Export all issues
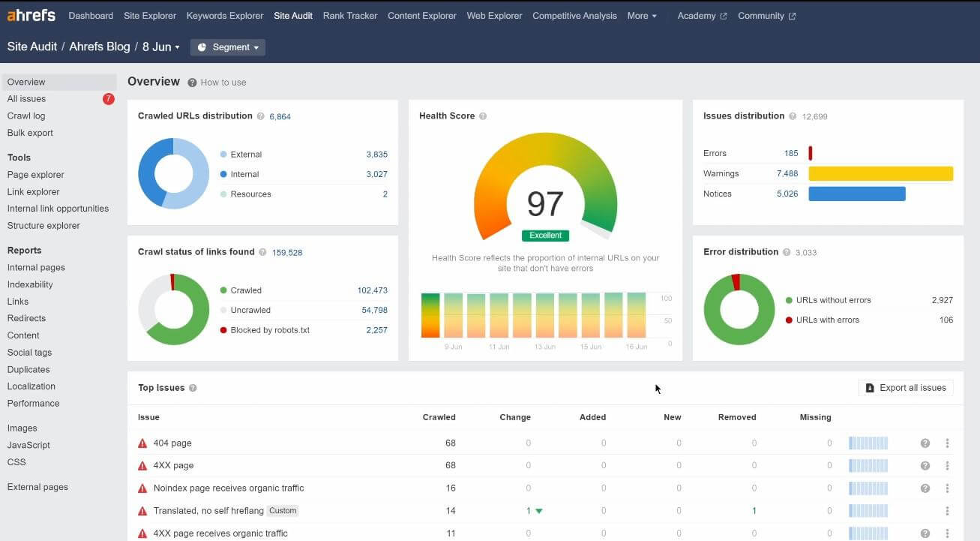 click(x=906, y=388)
